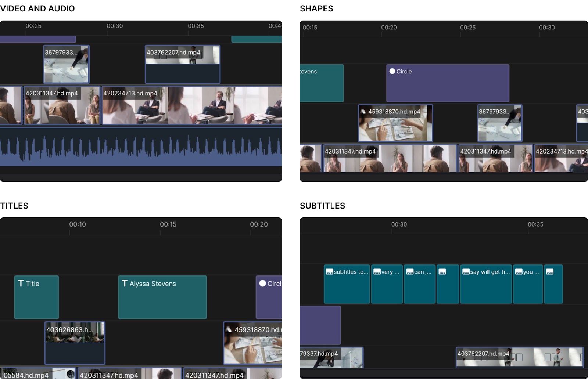Select the 'subtitles to...' subtitle clip
Image resolution: width=588 pixels, height=379 pixels.
click(x=347, y=284)
